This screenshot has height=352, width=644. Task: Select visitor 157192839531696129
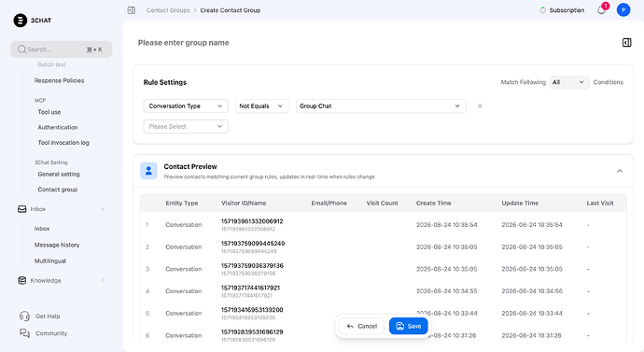[252, 331]
